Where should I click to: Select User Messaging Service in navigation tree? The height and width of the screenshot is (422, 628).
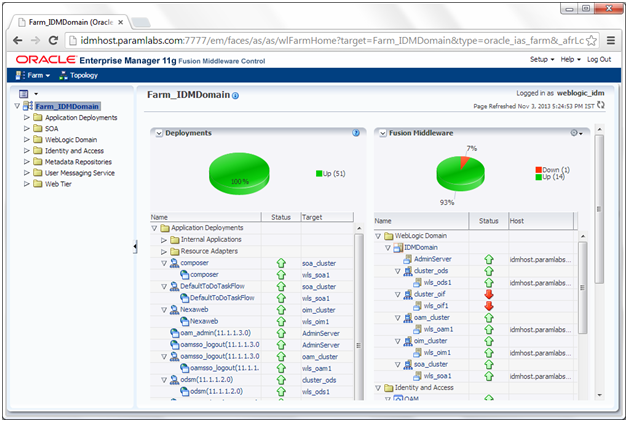(x=80, y=173)
